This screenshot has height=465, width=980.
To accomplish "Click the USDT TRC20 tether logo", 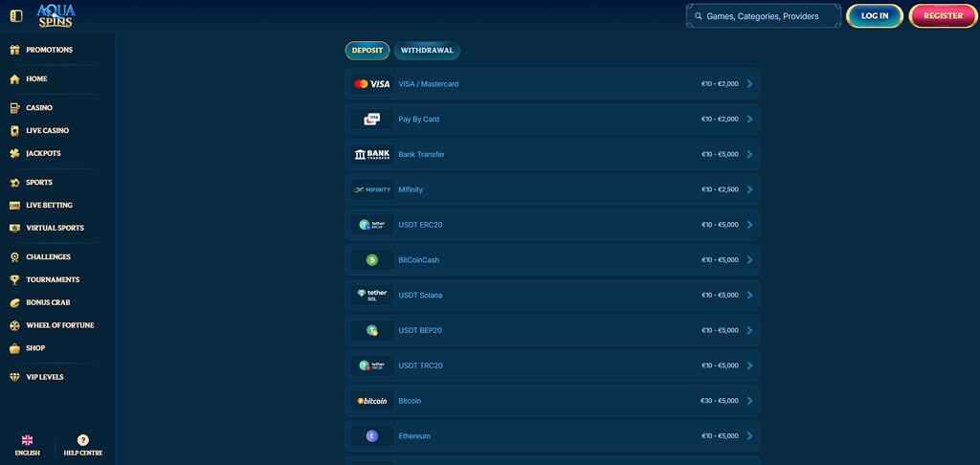I will point(372,365).
